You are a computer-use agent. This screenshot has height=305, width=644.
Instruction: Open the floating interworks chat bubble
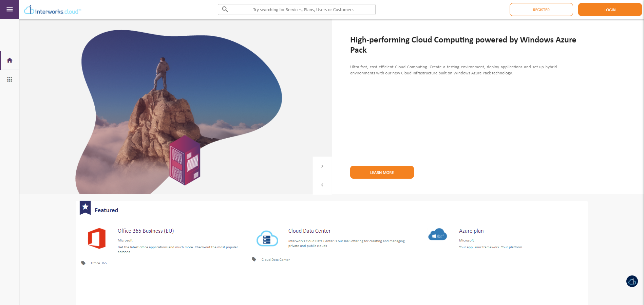632,281
